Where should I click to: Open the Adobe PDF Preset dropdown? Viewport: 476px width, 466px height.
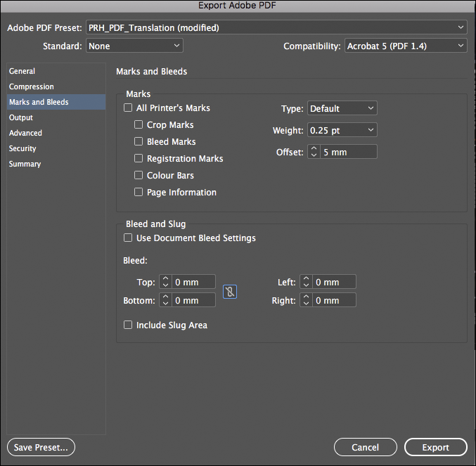tap(276, 27)
